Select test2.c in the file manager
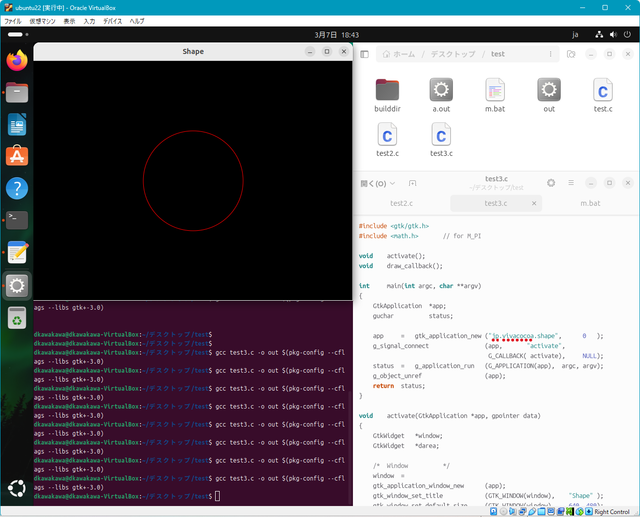Screen dimensions: 640x517 tap(387, 136)
